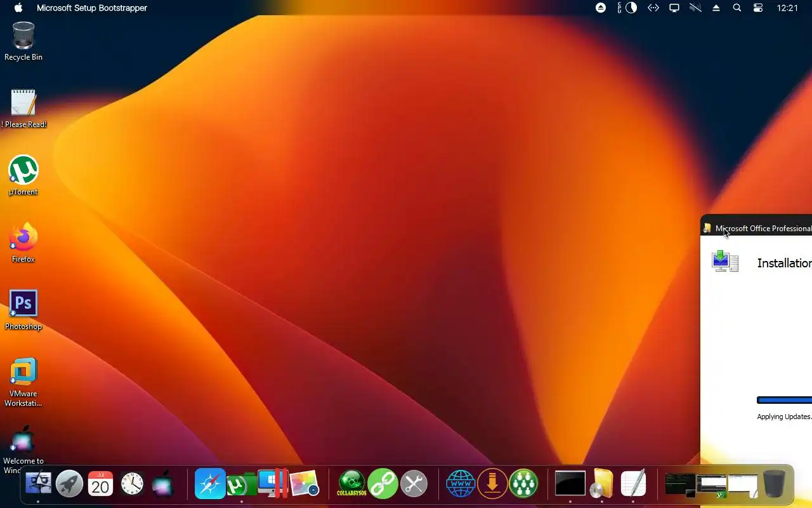Open the Clock icon in the dock
Image resolution: width=812 pixels, height=508 pixels.
[132, 484]
